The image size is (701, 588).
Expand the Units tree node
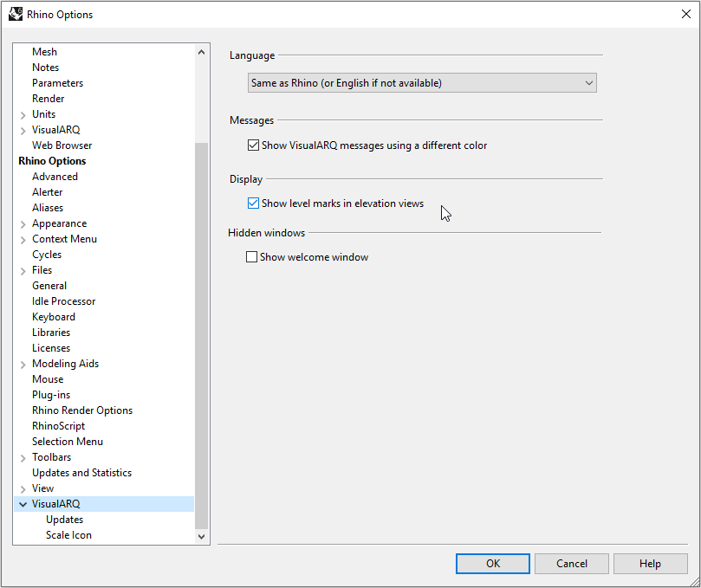pyautogui.click(x=23, y=115)
